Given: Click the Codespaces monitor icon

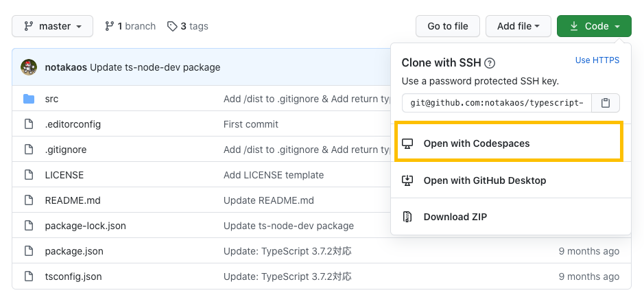Looking at the screenshot, I should tap(407, 144).
